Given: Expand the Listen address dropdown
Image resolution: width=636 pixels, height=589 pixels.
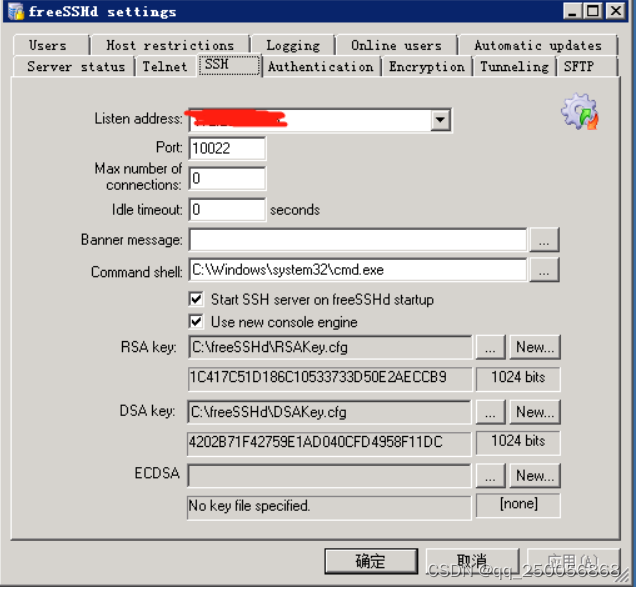Looking at the screenshot, I should tap(440, 120).
